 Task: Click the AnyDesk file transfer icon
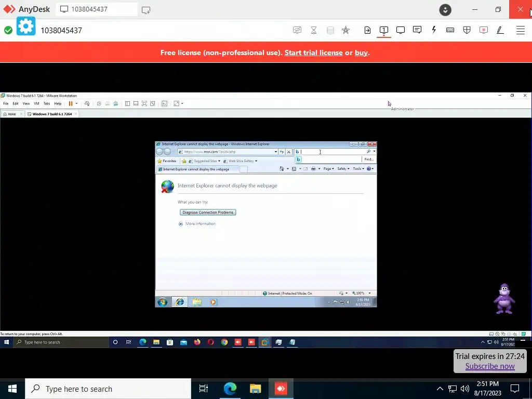click(367, 30)
